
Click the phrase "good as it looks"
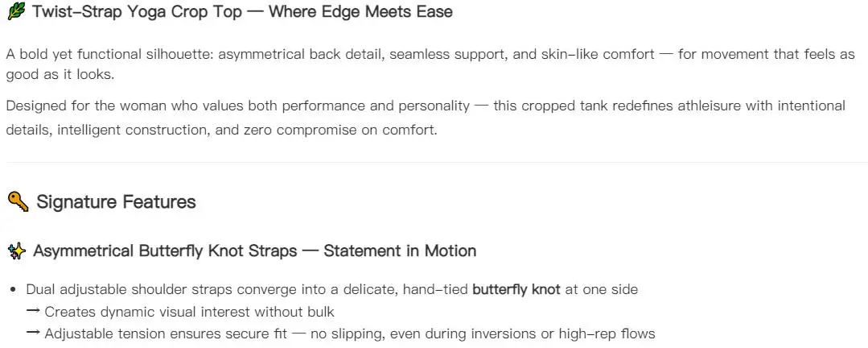click(x=60, y=75)
